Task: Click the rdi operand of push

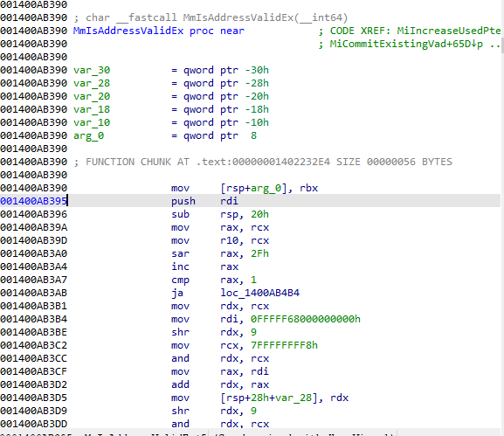Action: 229,201
